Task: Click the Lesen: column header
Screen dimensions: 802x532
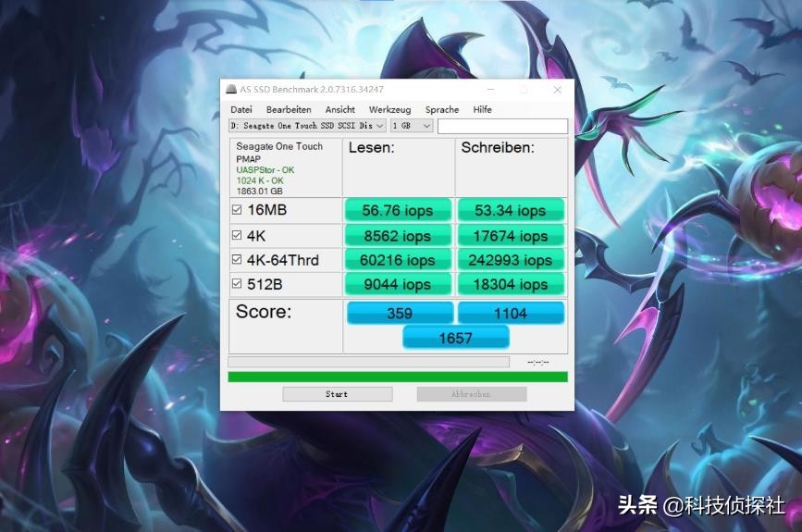Action: [x=371, y=148]
